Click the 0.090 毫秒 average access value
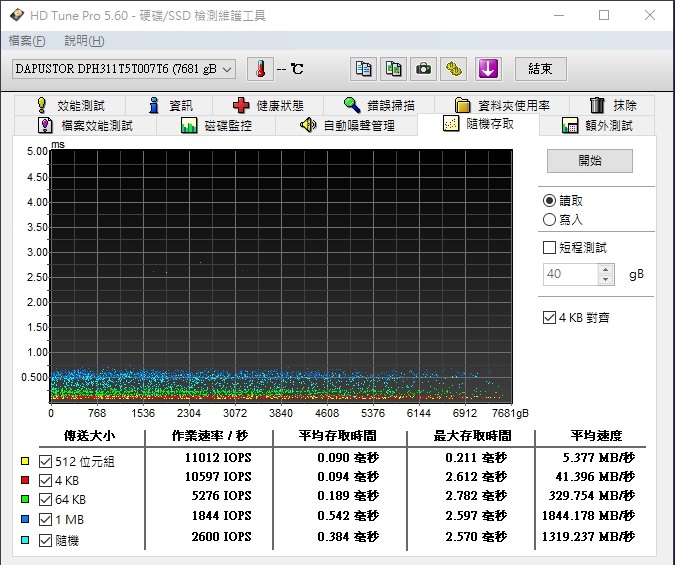The height and width of the screenshot is (565, 675). (348, 458)
